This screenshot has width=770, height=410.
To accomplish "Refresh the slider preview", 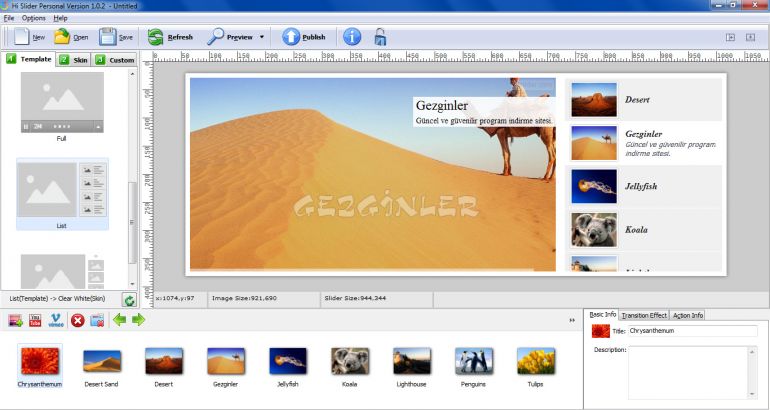I will (170, 37).
